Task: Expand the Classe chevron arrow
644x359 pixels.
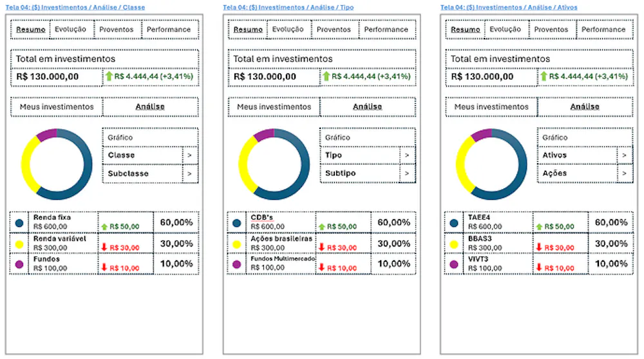Action: coord(189,155)
